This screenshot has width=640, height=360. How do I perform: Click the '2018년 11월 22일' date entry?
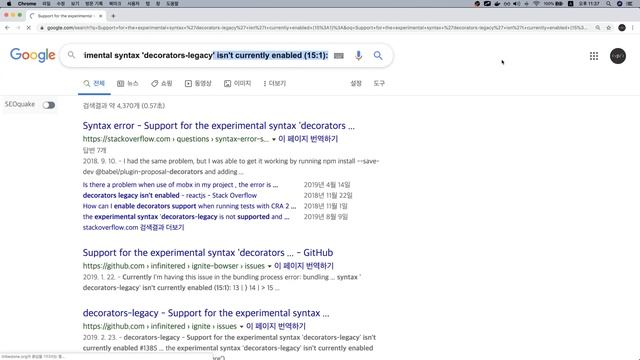click(x=328, y=196)
